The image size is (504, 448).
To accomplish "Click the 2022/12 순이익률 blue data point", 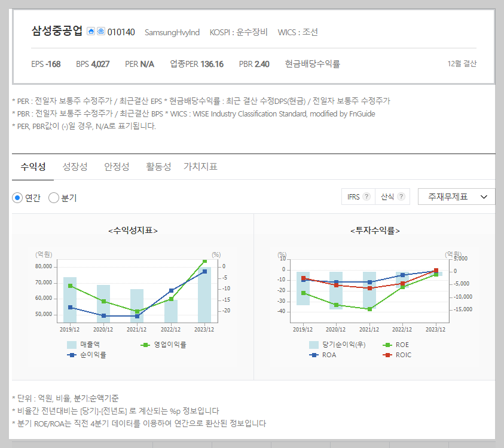I will coord(172,291).
